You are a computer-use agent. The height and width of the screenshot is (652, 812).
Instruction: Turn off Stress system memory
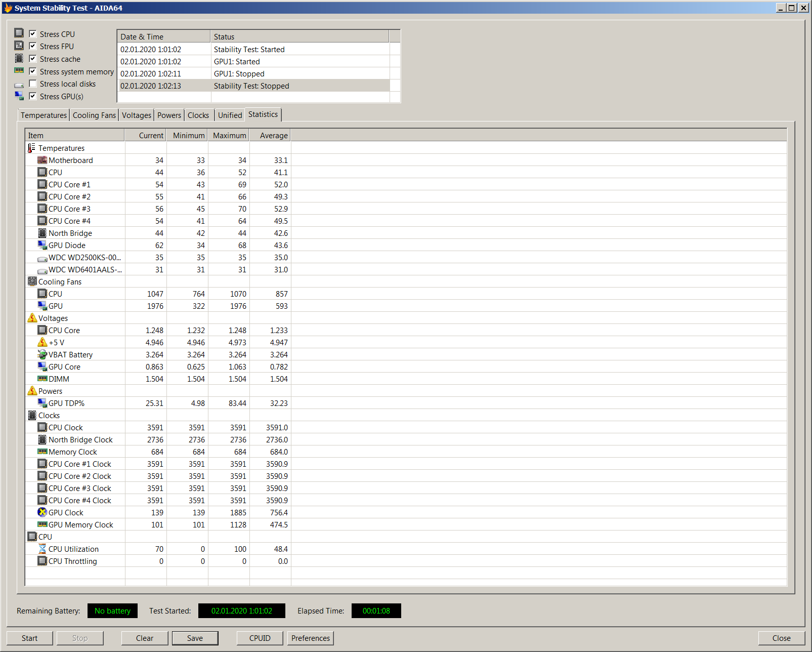pos(33,71)
